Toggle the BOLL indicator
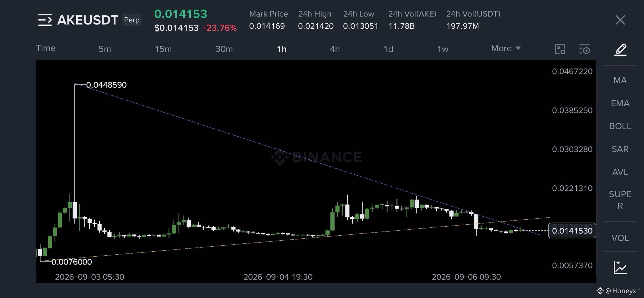644x298 pixels. 620,126
